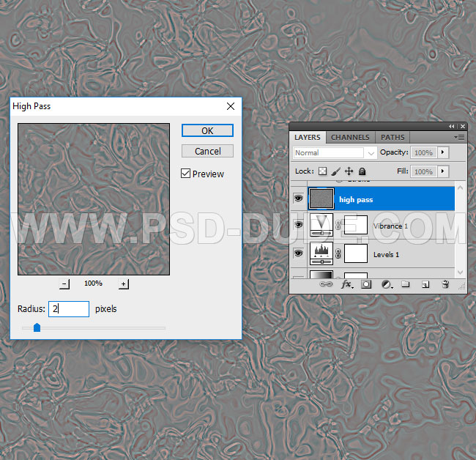Select the Levels 1 layer name
476x460 pixels.
click(x=386, y=255)
